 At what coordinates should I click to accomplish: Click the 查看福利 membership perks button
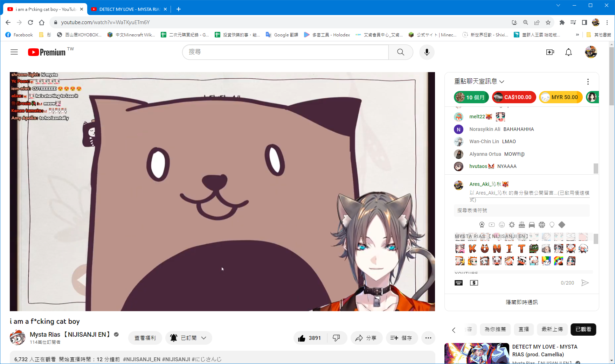pyautogui.click(x=145, y=338)
